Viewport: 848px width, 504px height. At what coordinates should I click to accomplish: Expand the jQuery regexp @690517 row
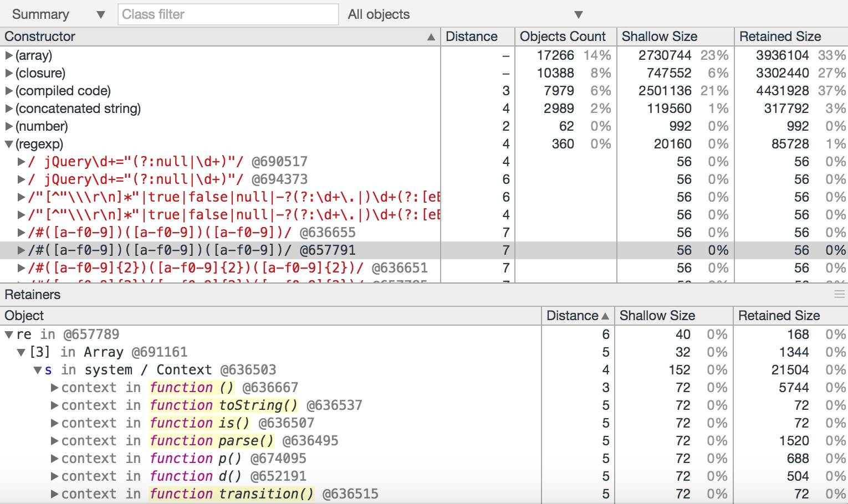pos(21,162)
